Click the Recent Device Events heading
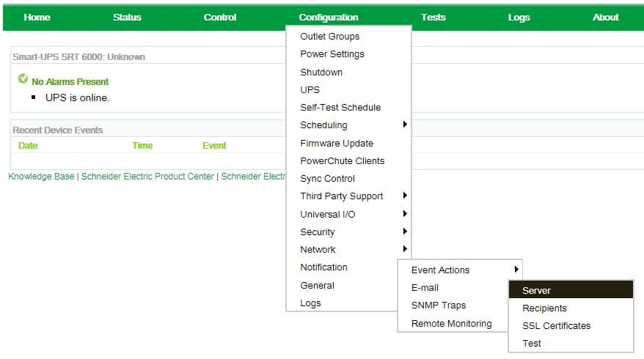The width and height of the screenshot is (644, 359). pos(57,130)
